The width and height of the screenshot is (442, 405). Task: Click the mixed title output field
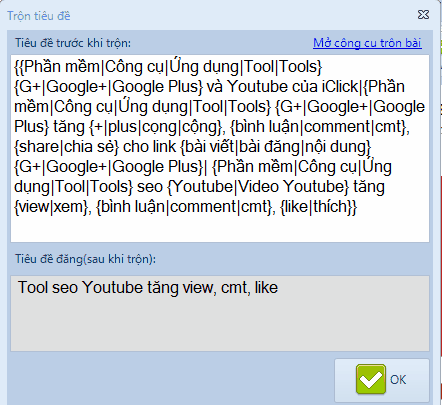[x=220, y=313]
